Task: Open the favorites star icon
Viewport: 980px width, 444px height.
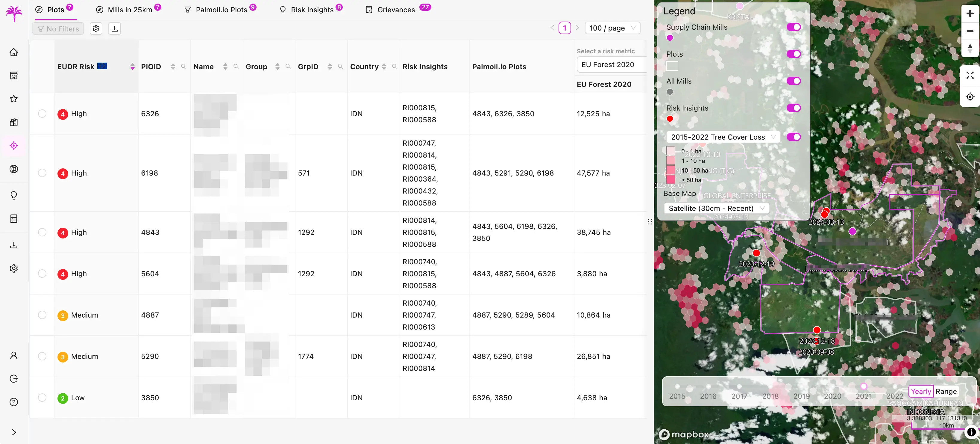Action: 14,99
